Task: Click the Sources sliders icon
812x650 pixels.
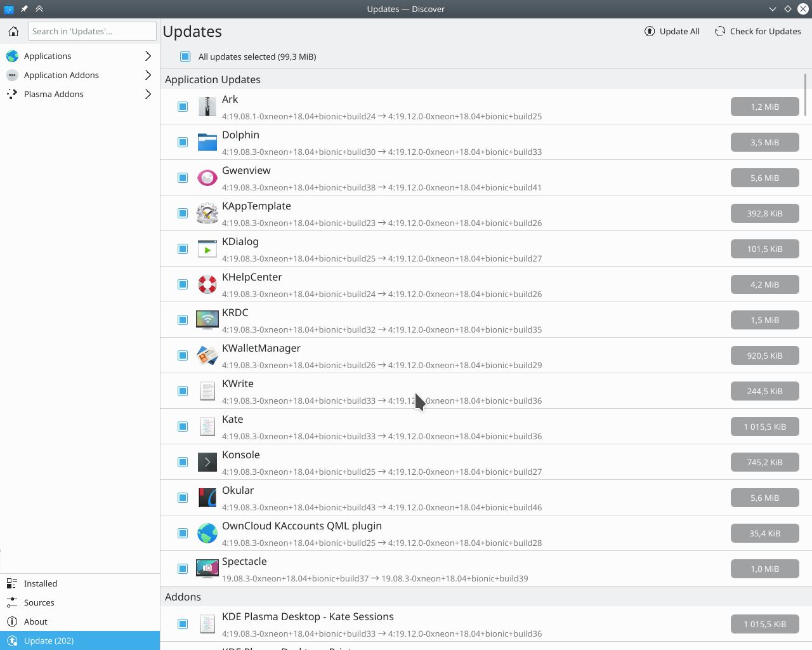Action: point(12,602)
